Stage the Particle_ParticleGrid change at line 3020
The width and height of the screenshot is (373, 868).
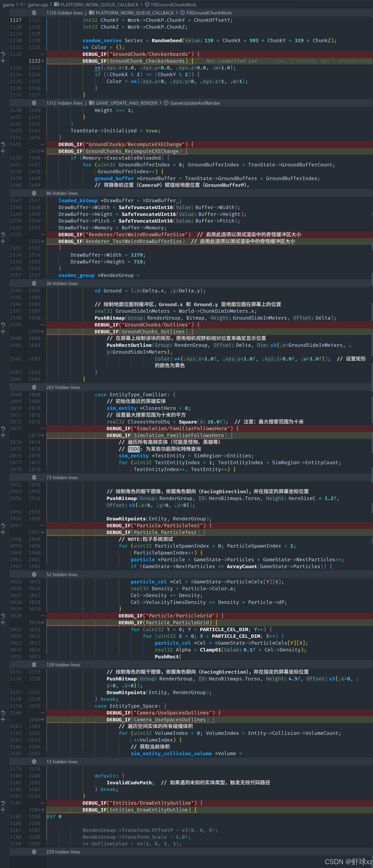pos(3,623)
